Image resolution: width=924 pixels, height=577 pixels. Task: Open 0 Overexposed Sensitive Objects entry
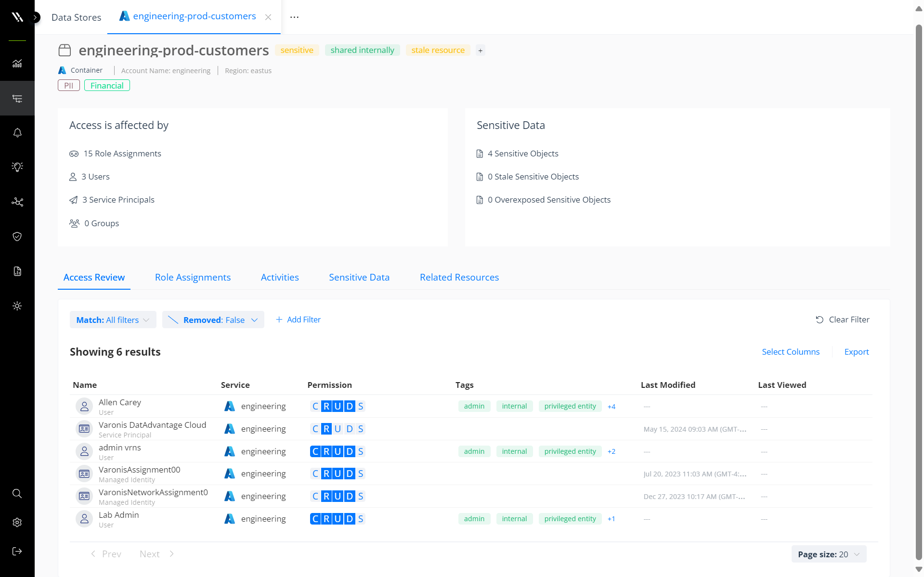(544, 200)
